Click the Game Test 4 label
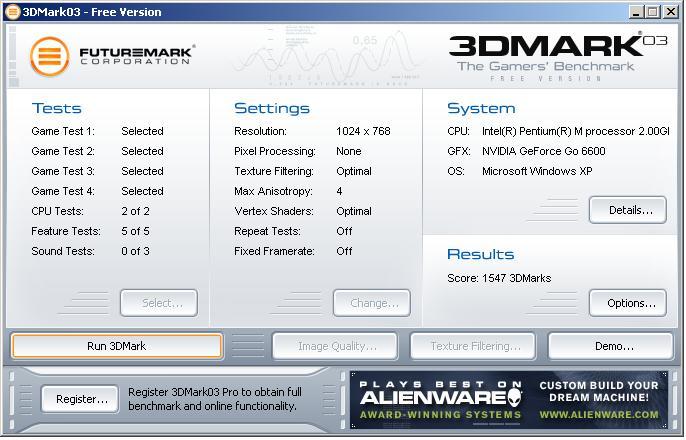686x440 pixels. (63, 192)
